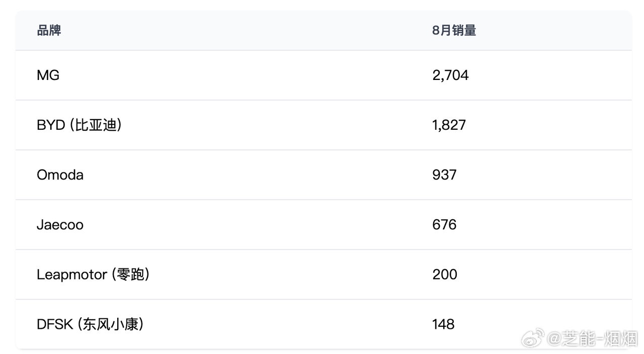644x354 pixels.
Task: Click the 东风小康 Chinese name text
Action: point(111,324)
